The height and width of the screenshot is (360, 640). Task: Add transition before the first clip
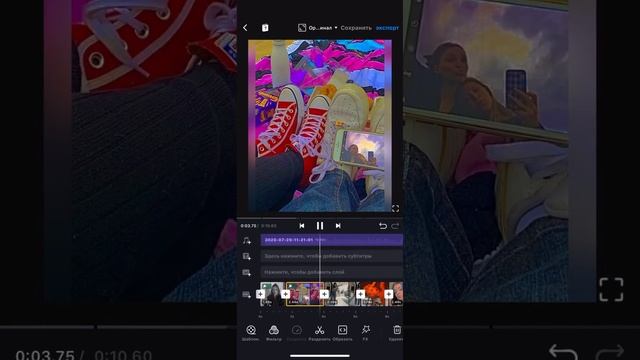[260, 294]
